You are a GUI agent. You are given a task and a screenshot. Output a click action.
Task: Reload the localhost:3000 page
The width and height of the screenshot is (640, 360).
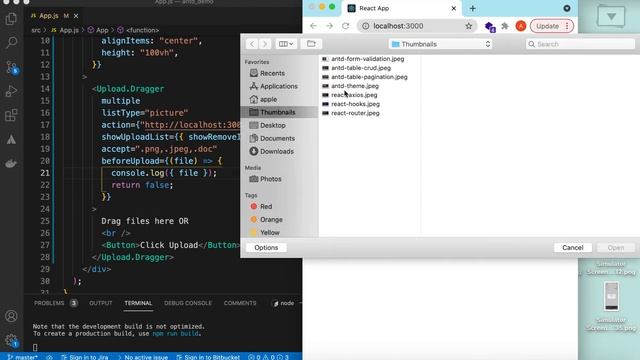[346, 26]
